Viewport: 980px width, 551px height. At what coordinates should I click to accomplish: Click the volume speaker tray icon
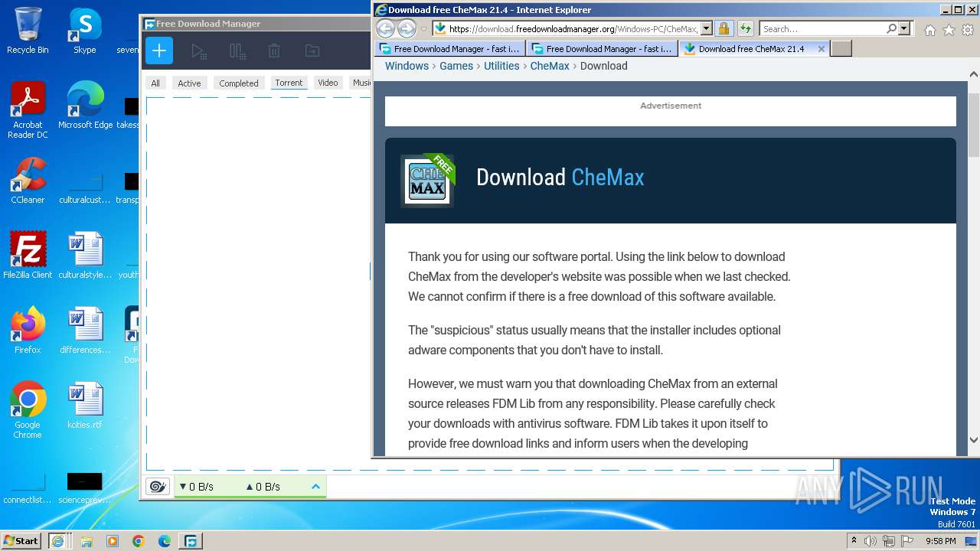(x=870, y=541)
